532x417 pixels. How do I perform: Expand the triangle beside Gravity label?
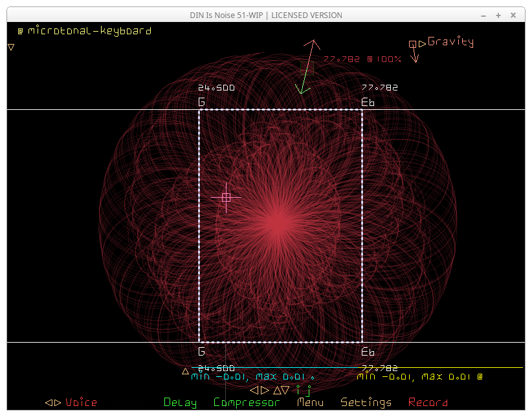click(x=422, y=43)
